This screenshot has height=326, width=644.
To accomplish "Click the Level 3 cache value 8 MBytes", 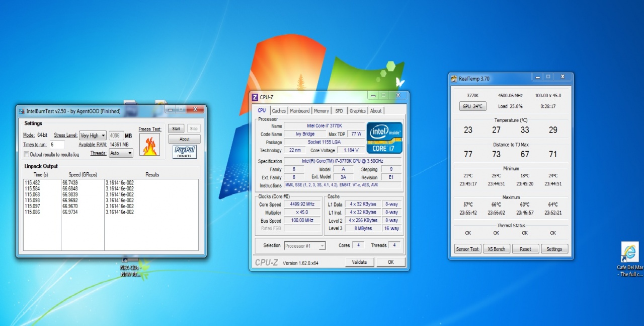I will 363,229.
